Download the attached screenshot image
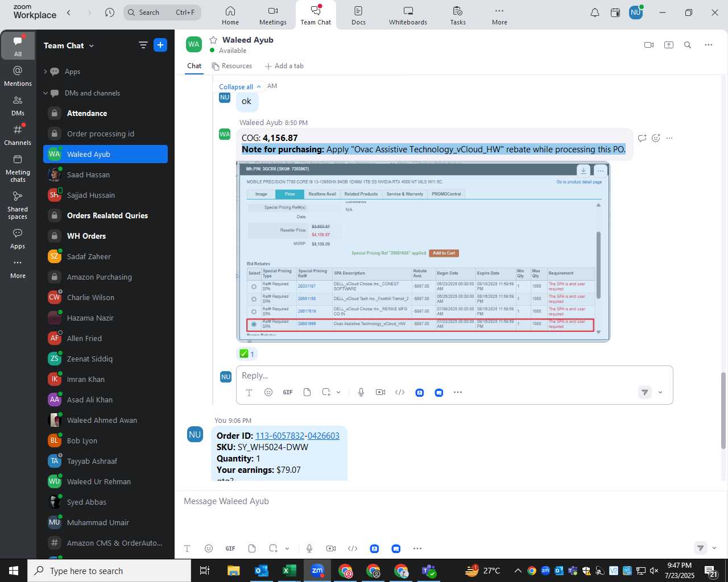 click(584, 171)
